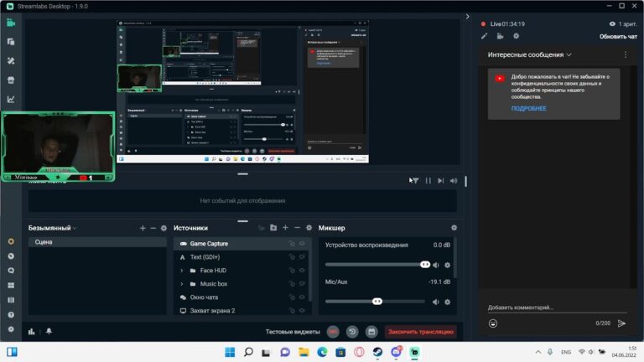
Task: Open the Themes icon in the sidebar
Action: pos(11,60)
